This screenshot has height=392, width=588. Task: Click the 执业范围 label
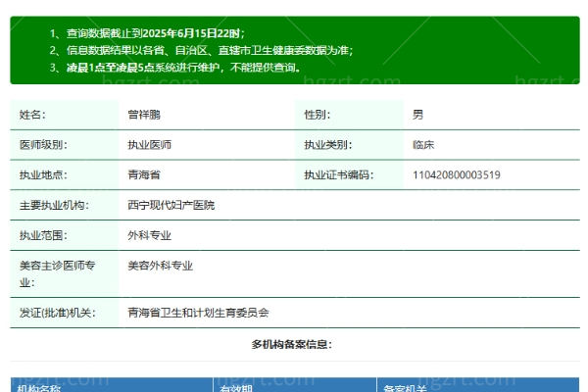43,235
